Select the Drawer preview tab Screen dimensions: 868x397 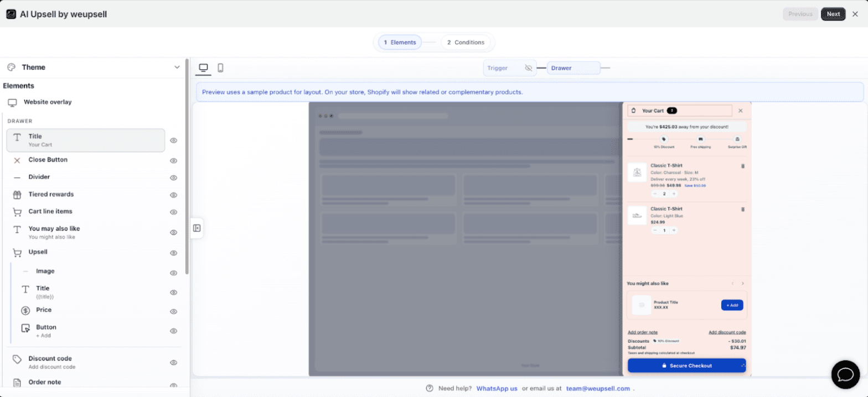(x=573, y=68)
